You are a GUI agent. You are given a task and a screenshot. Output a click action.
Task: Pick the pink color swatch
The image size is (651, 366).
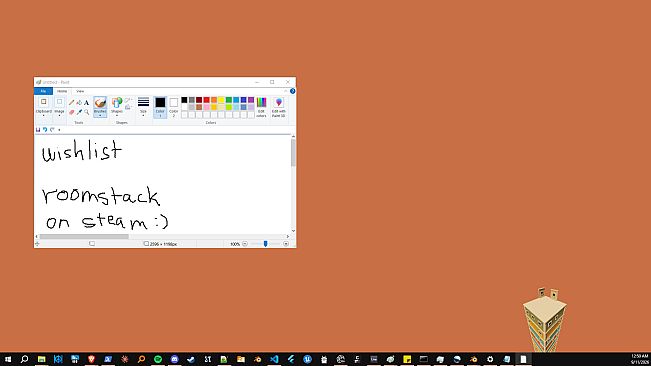pos(206,107)
